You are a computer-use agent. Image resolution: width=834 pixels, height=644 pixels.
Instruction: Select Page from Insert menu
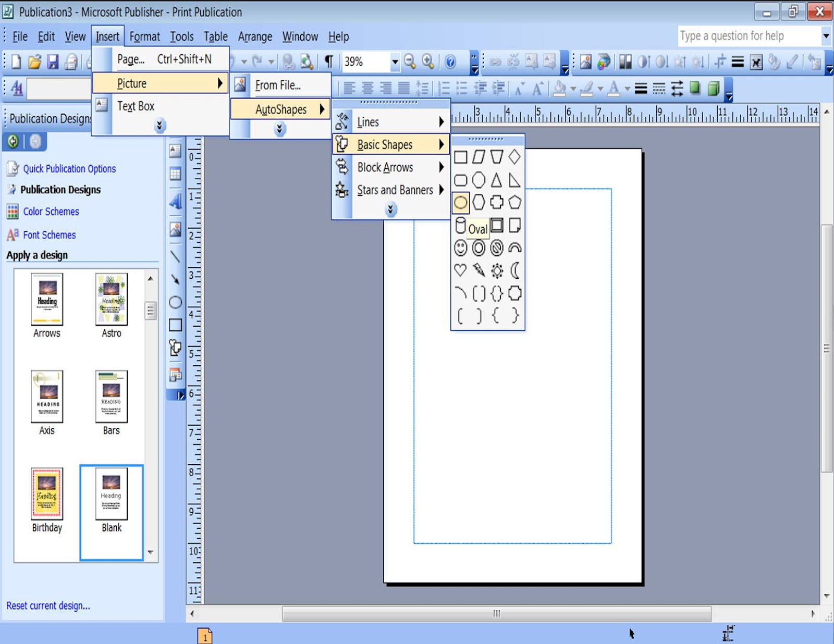161,59
